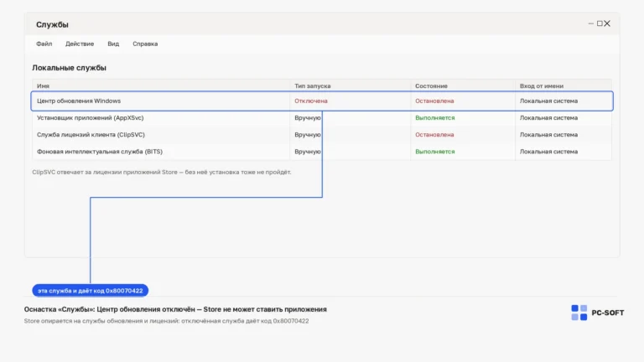Screen dimensions: 644x362
Task: Open the Вид menu
Action: coord(113,44)
